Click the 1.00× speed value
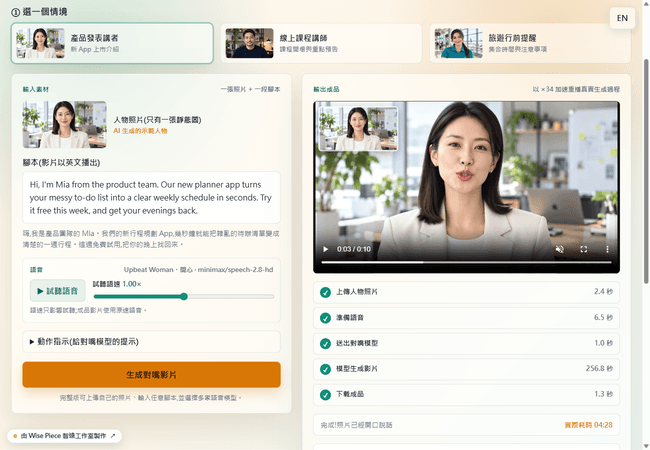 pyautogui.click(x=132, y=284)
